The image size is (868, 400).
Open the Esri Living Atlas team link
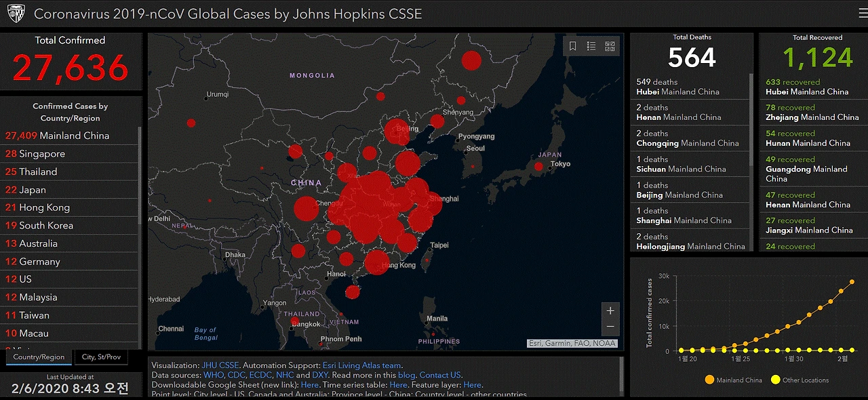click(363, 365)
